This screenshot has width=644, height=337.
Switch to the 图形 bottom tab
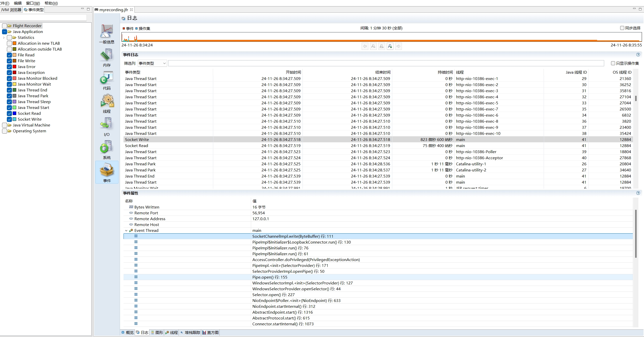tap(157, 332)
